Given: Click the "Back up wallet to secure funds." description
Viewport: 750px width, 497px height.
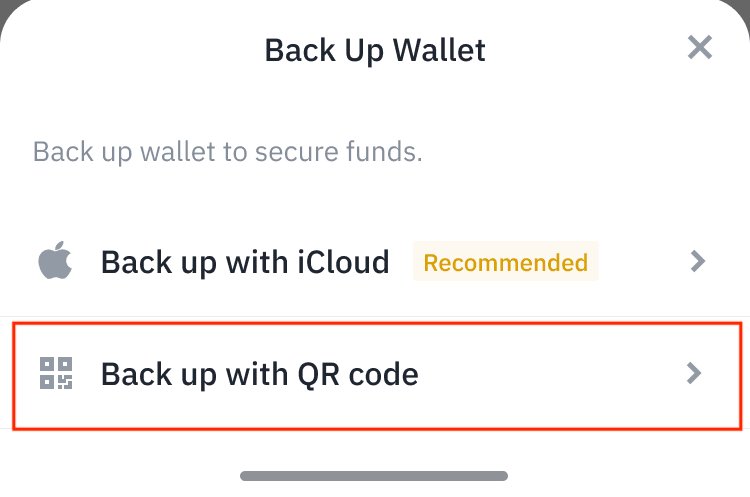Looking at the screenshot, I should coord(228,153).
